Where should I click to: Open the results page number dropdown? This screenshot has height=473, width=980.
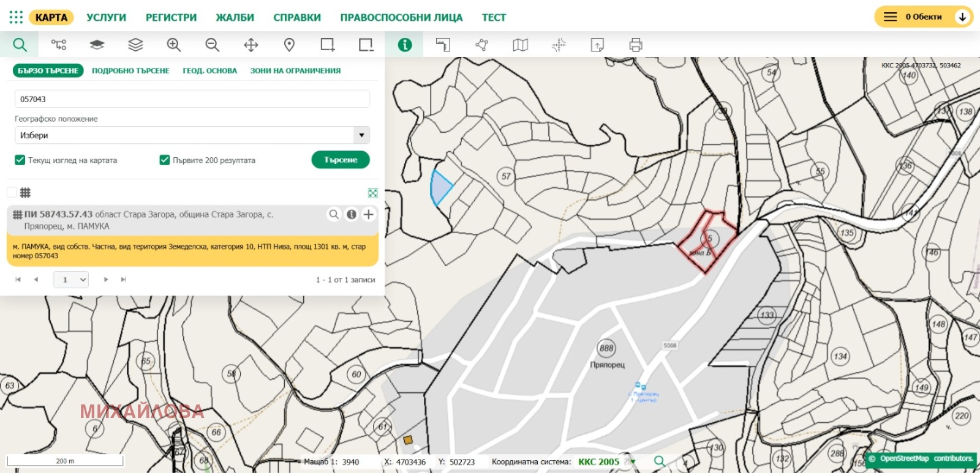71,280
